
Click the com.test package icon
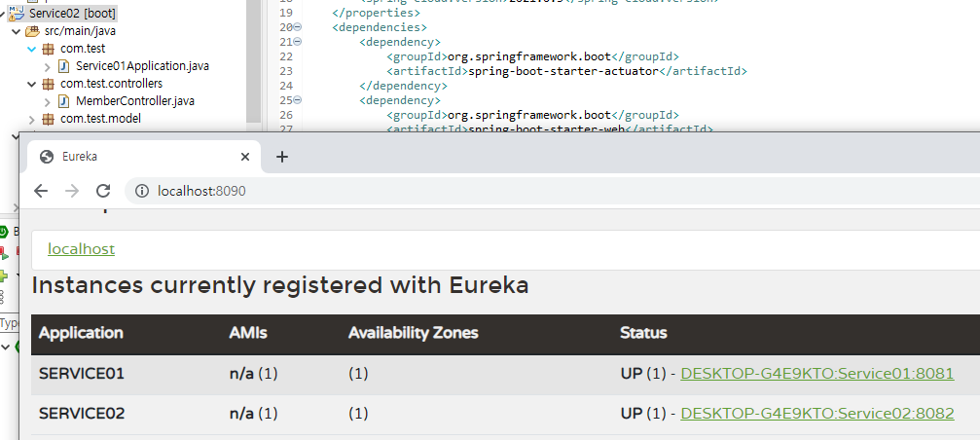pos(48,48)
